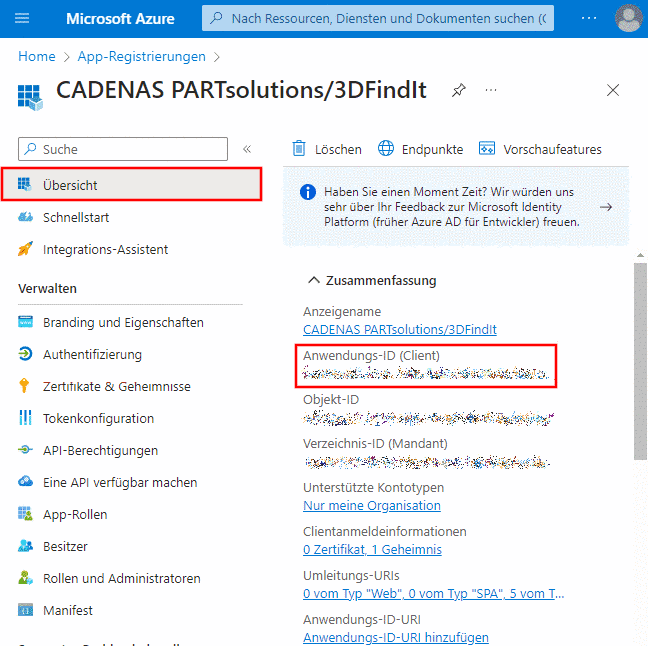Click the Zertifikate key icon
This screenshot has height=646, width=648.
(24, 385)
